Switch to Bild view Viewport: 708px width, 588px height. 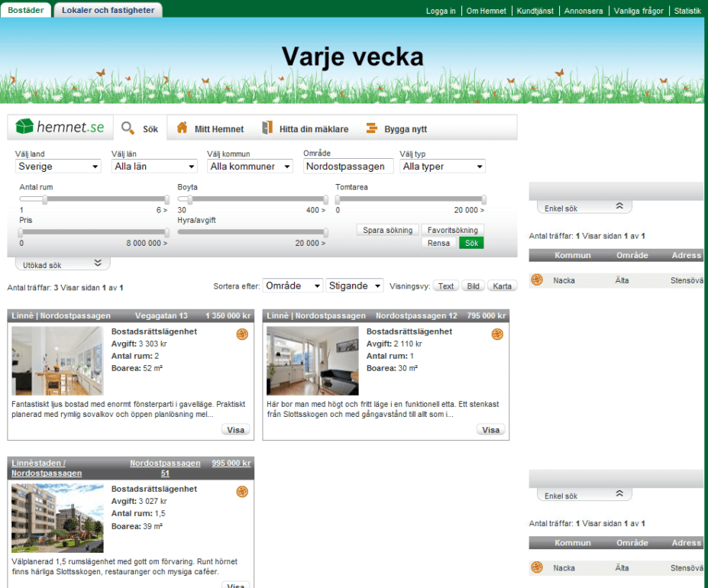(x=474, y=286)
